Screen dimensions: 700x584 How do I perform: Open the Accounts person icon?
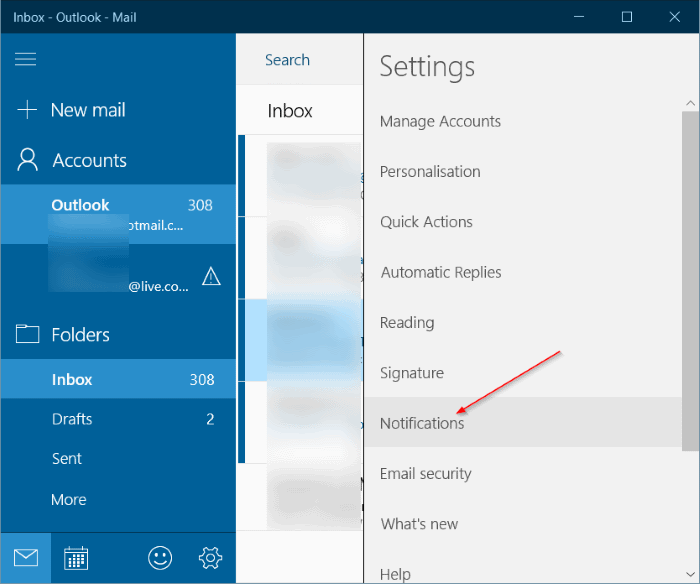(x=27, y=160)
